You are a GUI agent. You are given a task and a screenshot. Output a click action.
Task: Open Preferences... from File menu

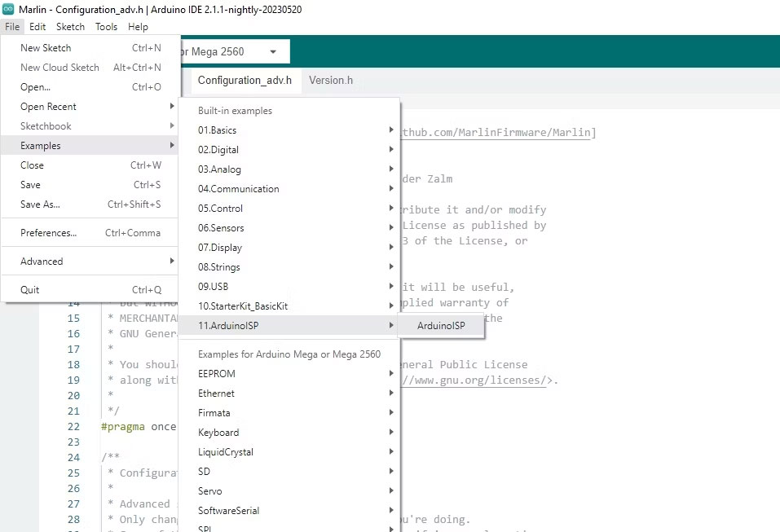coord(90,233)
